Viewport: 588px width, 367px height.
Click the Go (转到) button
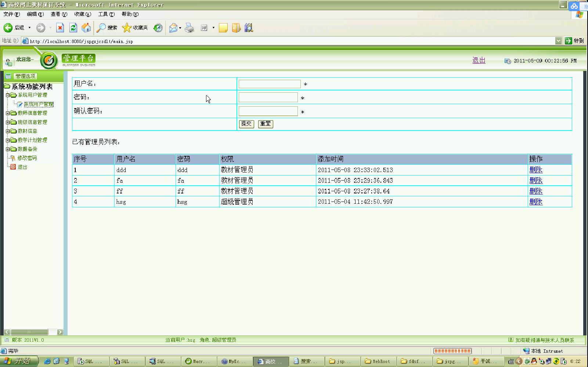(x=574, y=41)
